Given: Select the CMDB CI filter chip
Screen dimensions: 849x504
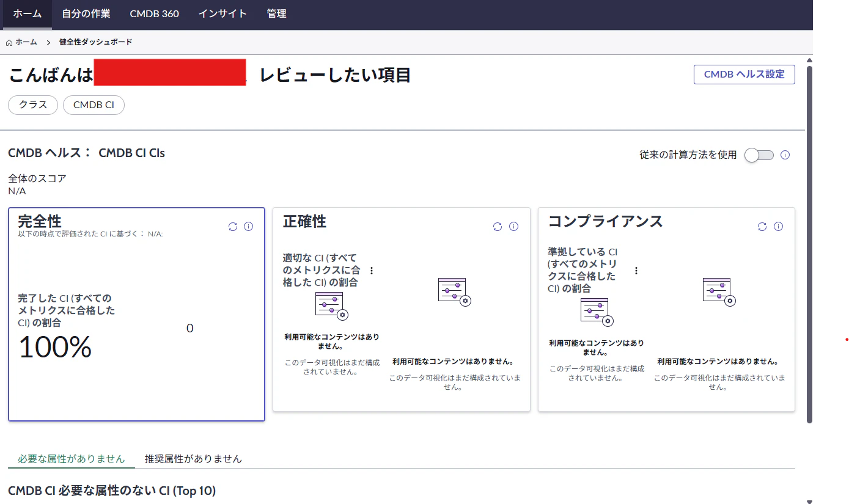Looking at the screenshot, I should pos(94,105).
